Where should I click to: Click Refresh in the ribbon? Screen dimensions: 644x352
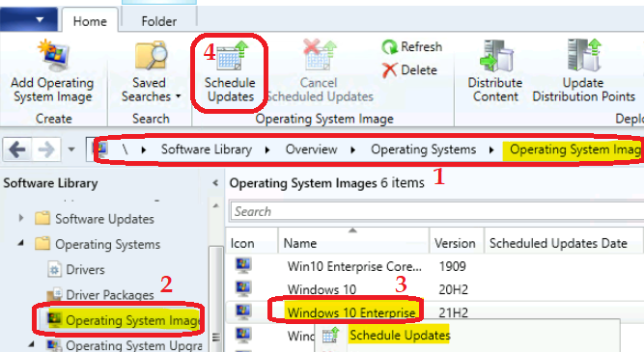point(412,46)
